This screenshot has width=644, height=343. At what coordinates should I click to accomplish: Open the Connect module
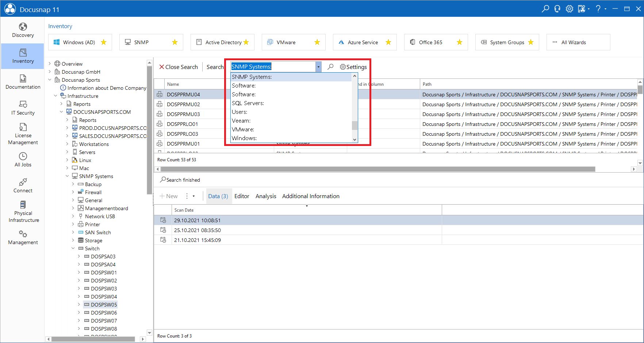point(23,186)
